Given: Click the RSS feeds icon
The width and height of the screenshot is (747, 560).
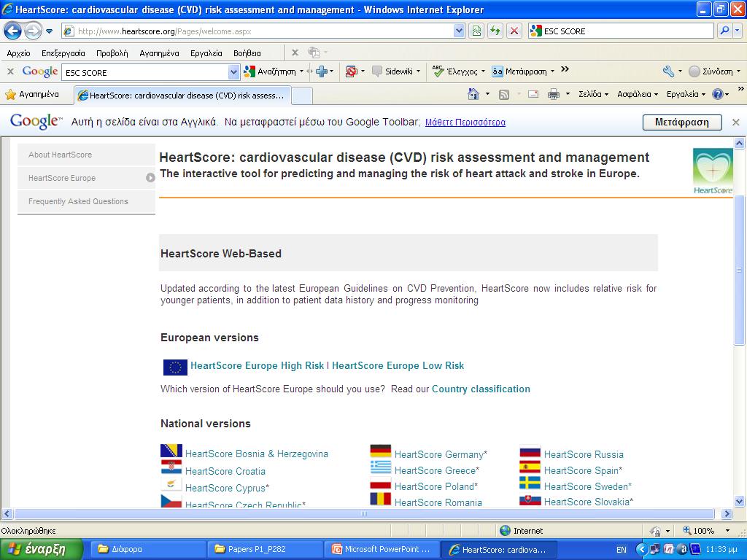Looking at the screenshot, I should pos(503,95).
